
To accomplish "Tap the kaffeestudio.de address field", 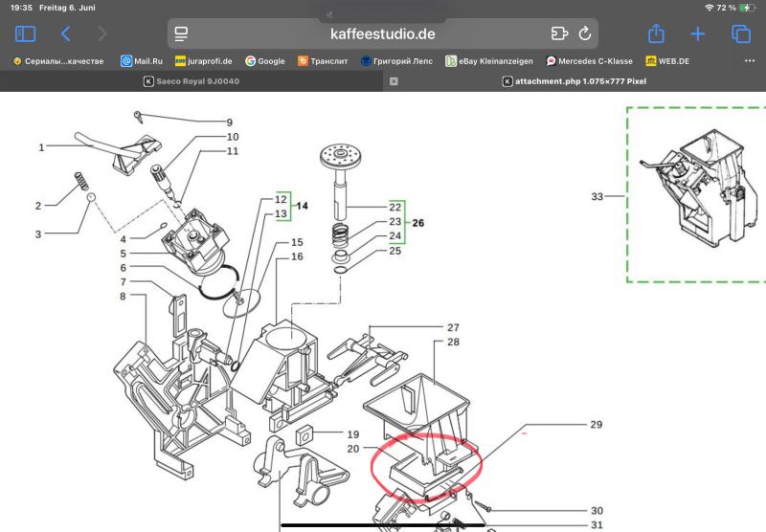I will click(383, 34).
